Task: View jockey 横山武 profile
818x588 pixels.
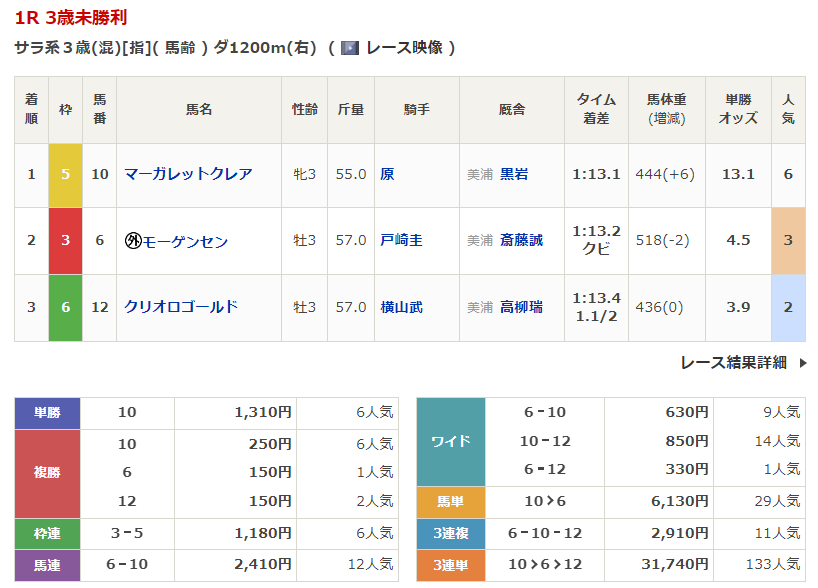Action: pyautogui.click(x=401, y=307)
